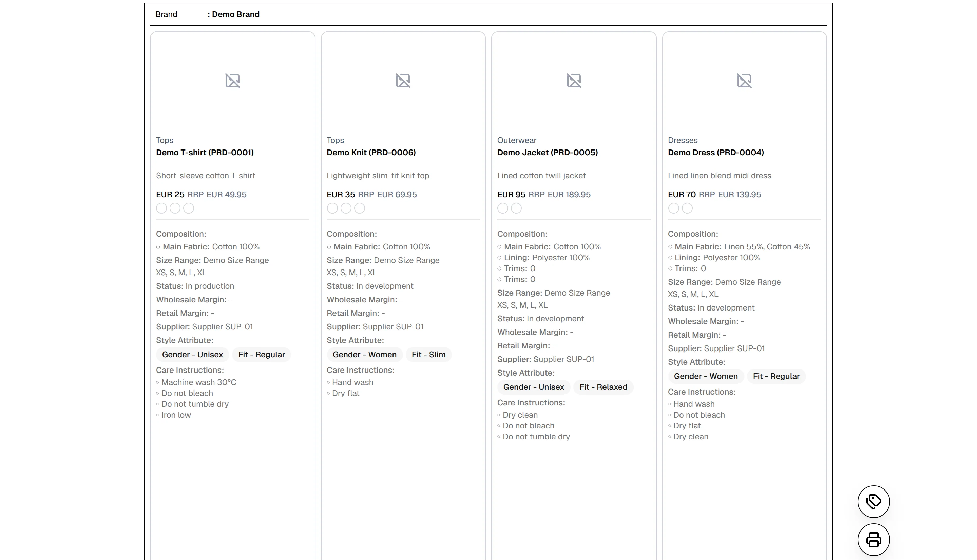Click 'Lined linen blend midi dress' description
The height and width of the screenshot is (560, 977).
720,175
